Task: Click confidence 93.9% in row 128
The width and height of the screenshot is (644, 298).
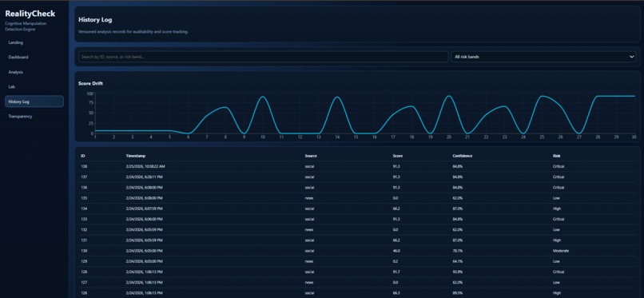Action: pyautogui.click(x=458, y=272)
